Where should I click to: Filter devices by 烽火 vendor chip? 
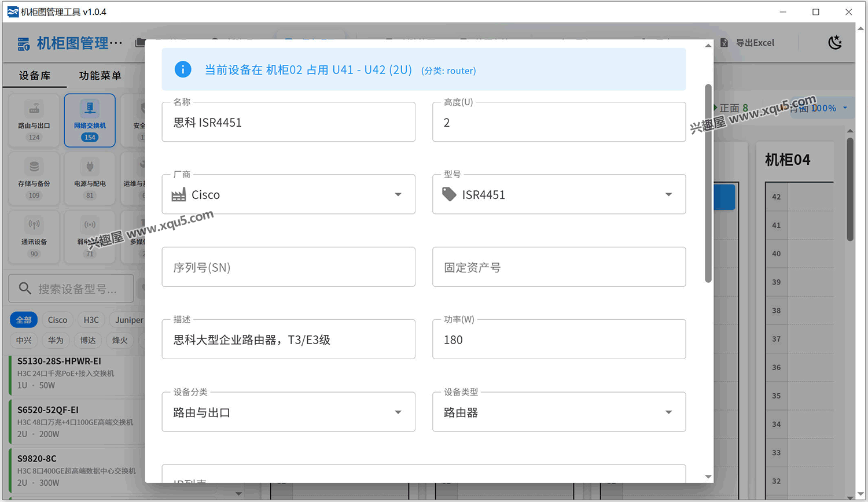(x=120, y=340)
